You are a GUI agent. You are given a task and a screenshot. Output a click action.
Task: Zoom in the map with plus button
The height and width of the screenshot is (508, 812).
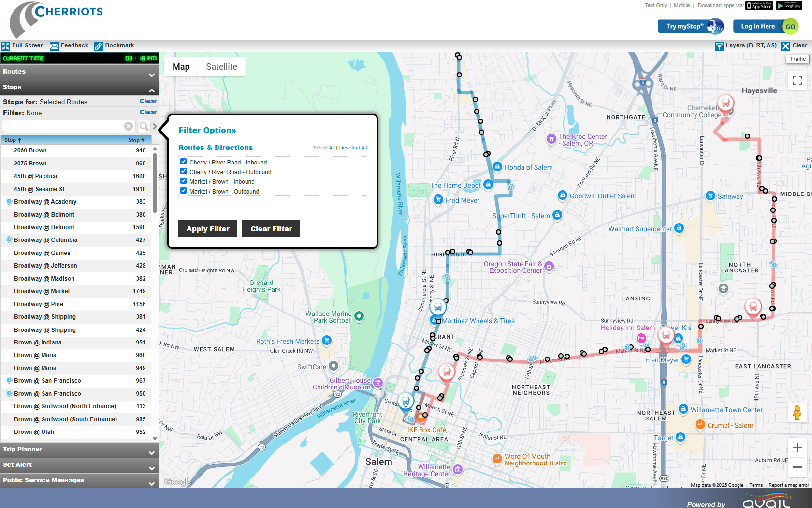pyautogui.click(x=797, y=448)
